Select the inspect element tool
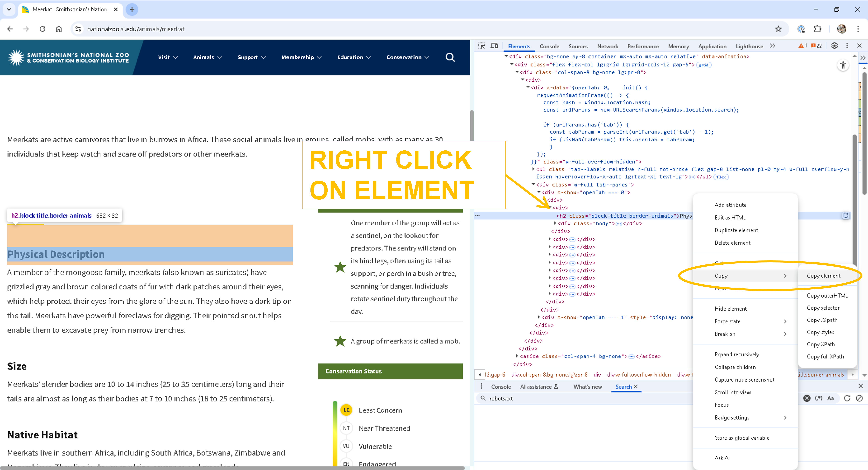 tap(482, 46)
